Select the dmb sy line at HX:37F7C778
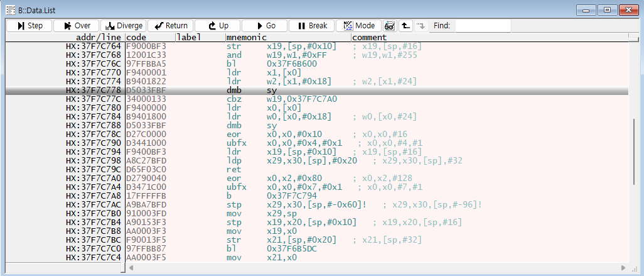Image resolution: width=644 pixels, height=276 pixels. [251, 91]
